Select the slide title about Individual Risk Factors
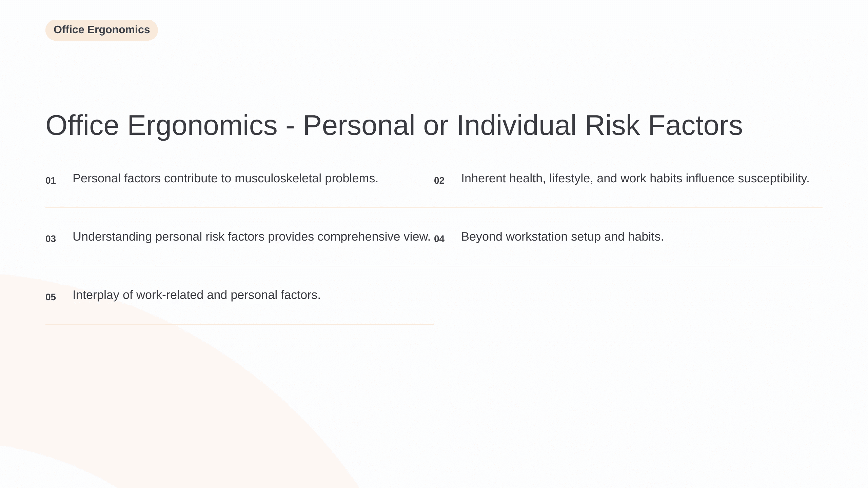The height and width of the screenshot is (488, 868). click(x=394, y=125)
